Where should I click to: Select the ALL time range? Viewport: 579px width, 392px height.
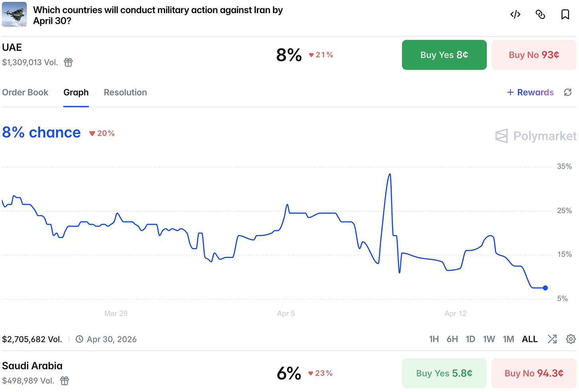(x=530, y=339)
